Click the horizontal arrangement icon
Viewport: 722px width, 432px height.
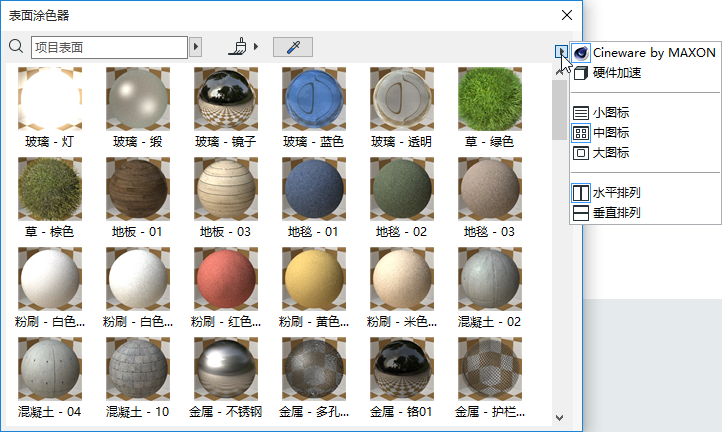[x=581, y=193]
